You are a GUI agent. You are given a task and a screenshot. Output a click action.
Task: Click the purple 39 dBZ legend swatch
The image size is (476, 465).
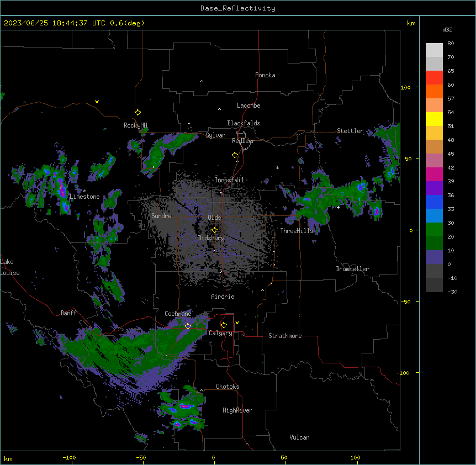pyautogui.click(x=434, y=188)
